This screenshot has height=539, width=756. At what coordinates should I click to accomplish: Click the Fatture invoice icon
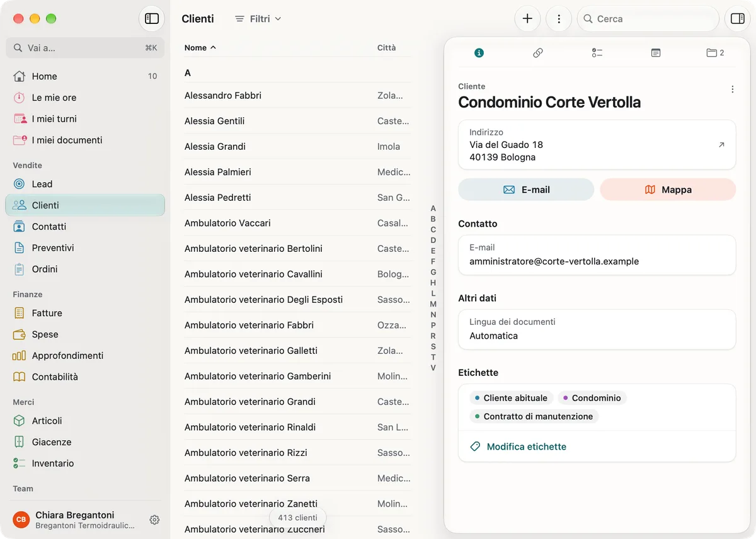(x=20, y=313)
